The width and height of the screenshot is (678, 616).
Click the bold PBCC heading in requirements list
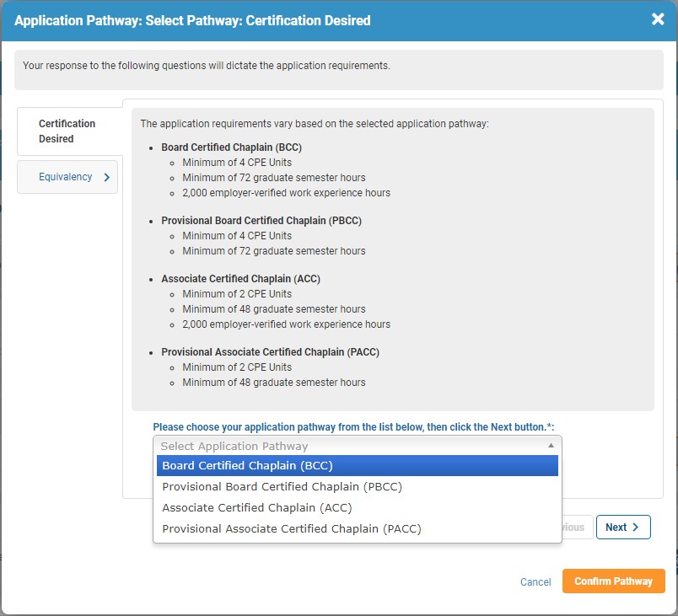tap(261, 221)
